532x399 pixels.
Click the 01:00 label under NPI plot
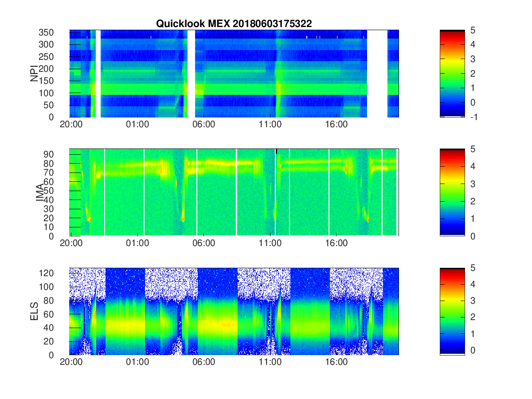coord(137,125)
